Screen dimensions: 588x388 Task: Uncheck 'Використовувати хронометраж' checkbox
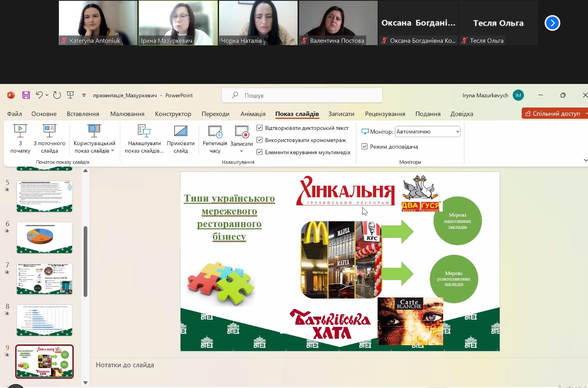coord(259,140)
